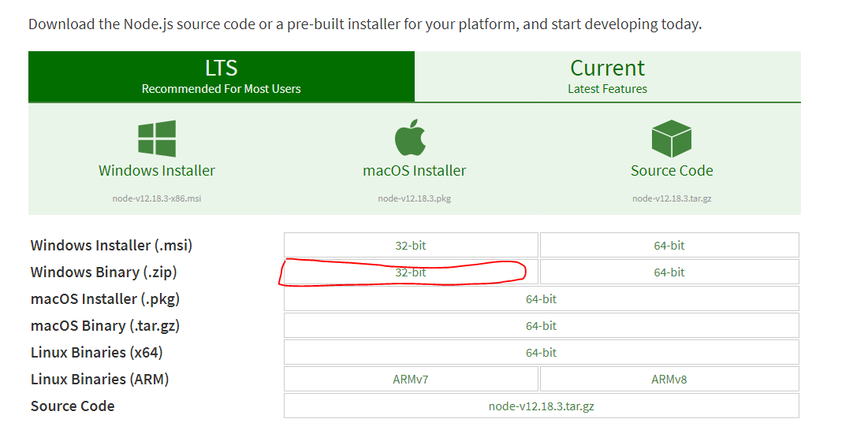Click the macOS Installer (.pkg) row label
The image size is (868, 441).
105,299
